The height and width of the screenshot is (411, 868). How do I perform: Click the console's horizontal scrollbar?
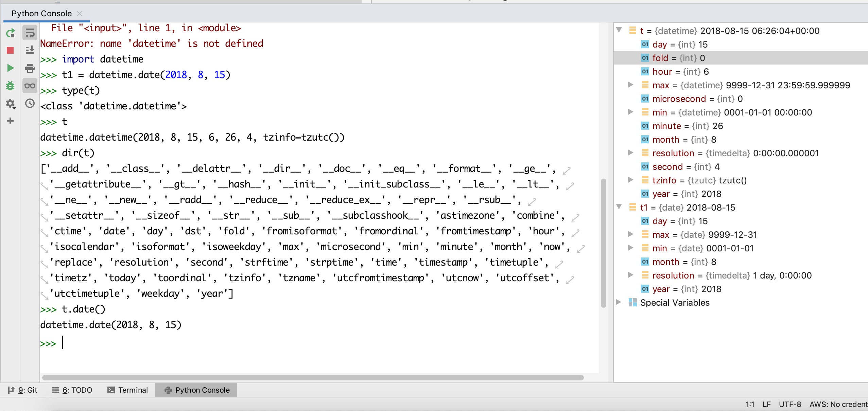313,378
